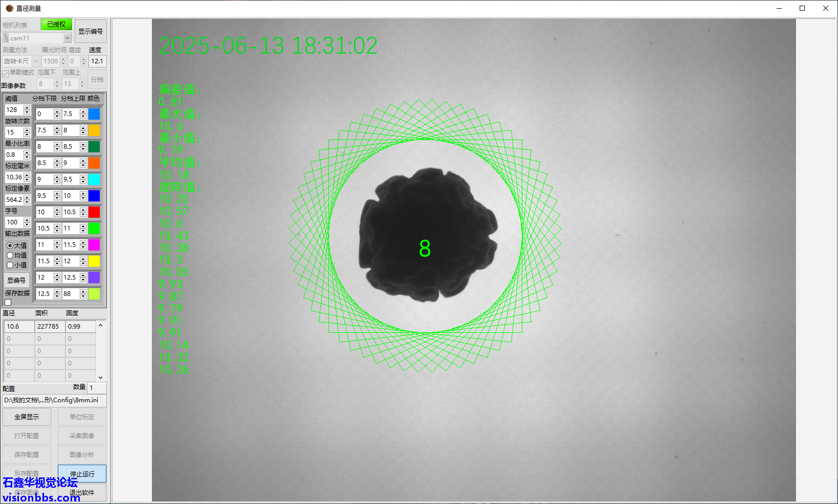Click the 显编号 button

(x=16, y=281)
